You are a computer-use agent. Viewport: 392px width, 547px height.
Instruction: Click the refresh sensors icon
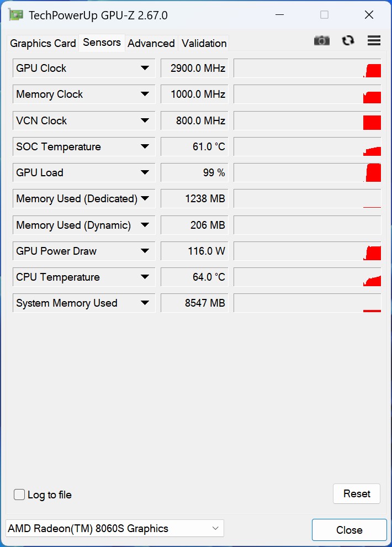(x=348, y=40)
